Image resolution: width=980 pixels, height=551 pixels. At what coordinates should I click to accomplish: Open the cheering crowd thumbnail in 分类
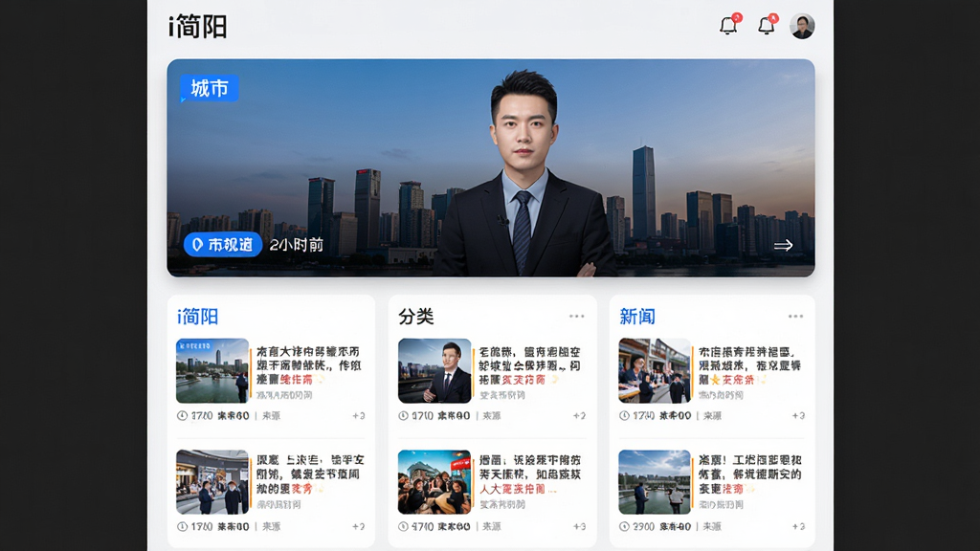point(434,482)
